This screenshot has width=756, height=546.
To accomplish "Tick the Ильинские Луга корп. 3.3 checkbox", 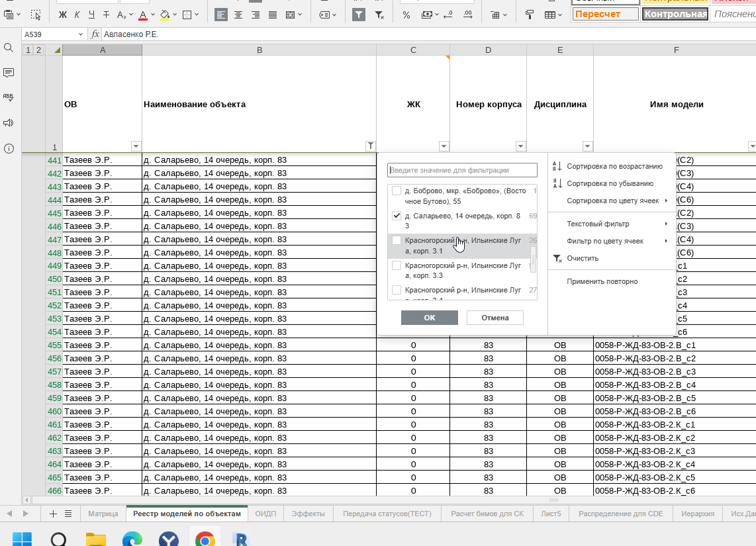I will point(397,265).
